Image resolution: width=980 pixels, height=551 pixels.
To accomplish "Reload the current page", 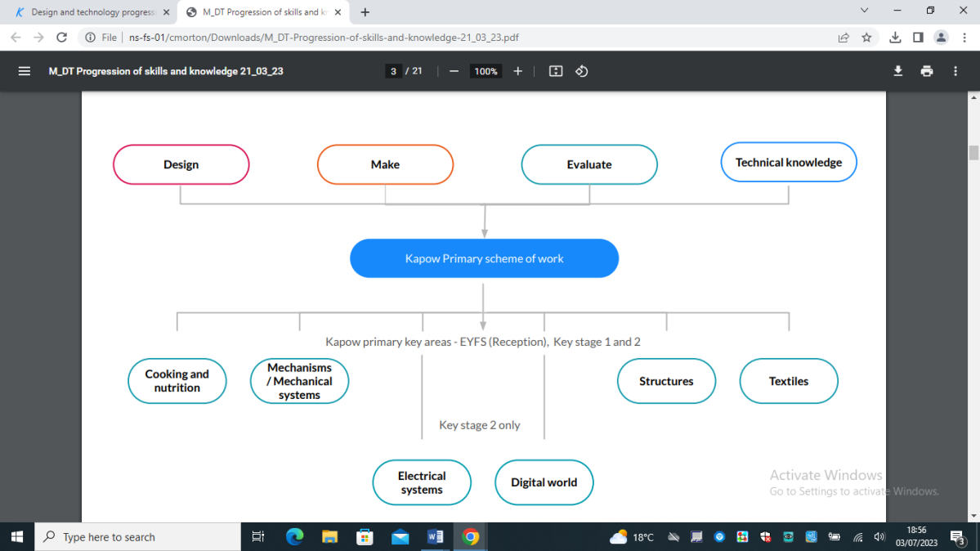I will [61, 37].
